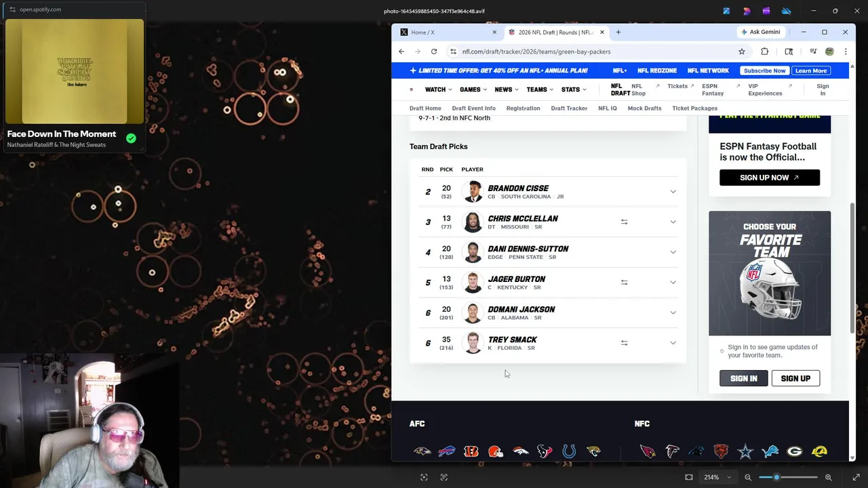Click the trade icon on Jager Burton's row

point(624,282)
